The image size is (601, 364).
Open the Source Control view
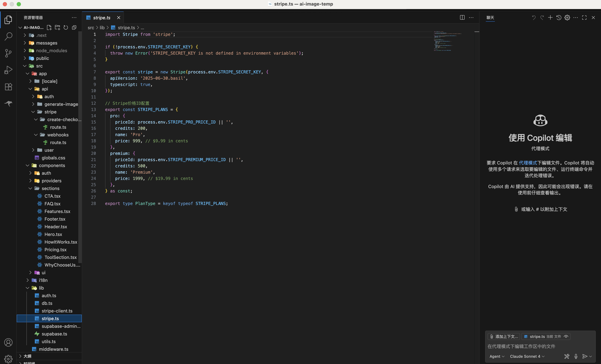pos(8,53)
